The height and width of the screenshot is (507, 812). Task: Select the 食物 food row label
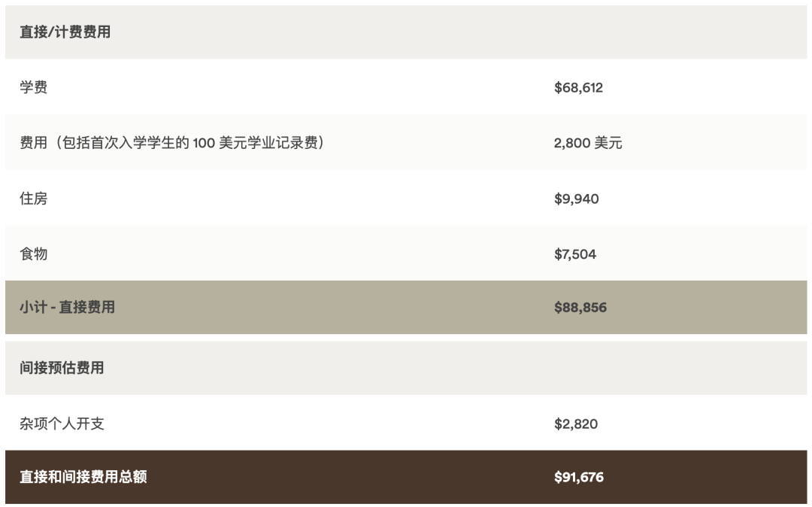click(x=34, y=254)
